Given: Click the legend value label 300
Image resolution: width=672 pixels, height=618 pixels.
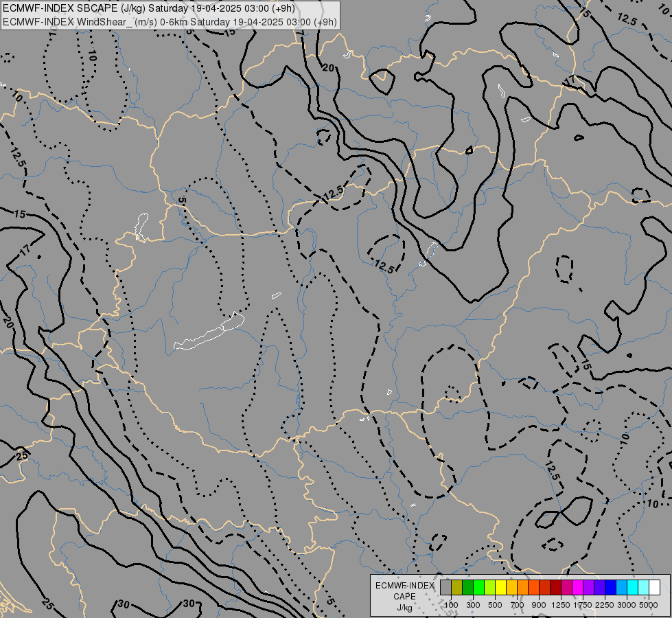Looking at the screenshot, I should point(473,605).
